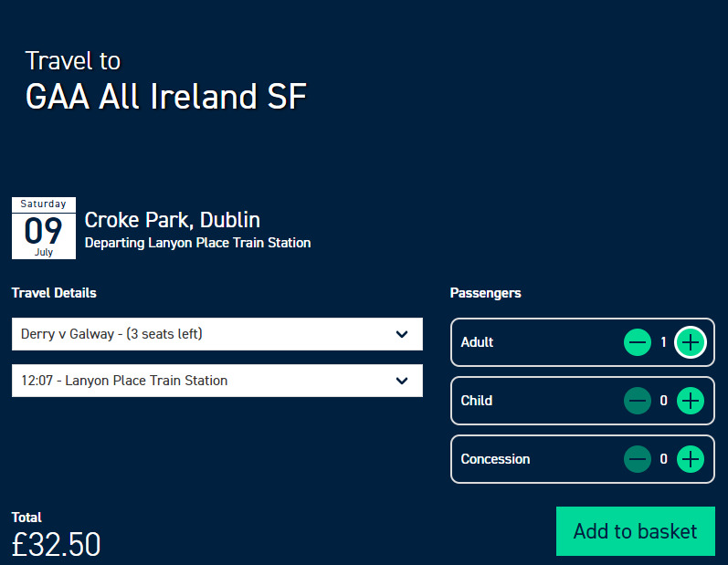Select the Concession count value 0
Image resolution: width=728 pixels, height=565 pixels.
click(663, 459)
